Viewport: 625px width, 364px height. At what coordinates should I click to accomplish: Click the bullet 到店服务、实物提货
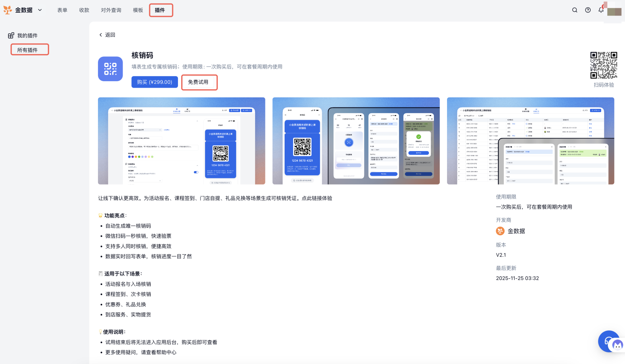[128, 315]
